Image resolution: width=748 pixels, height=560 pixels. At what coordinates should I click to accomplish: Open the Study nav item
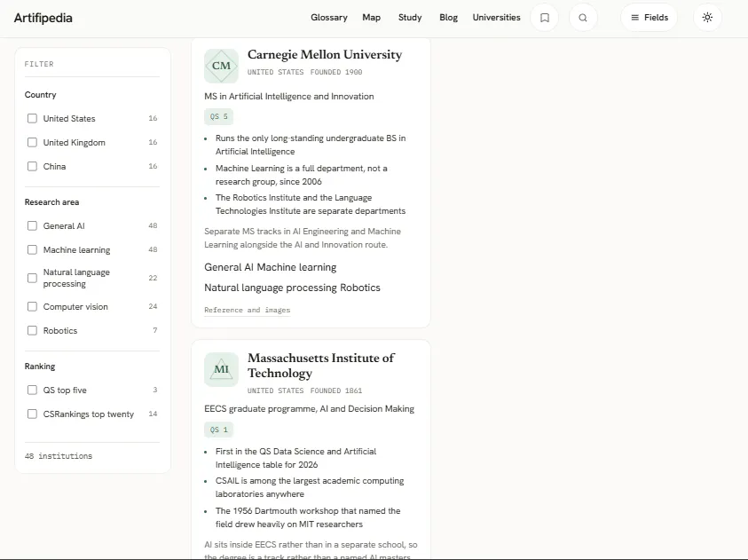point(410,18)
